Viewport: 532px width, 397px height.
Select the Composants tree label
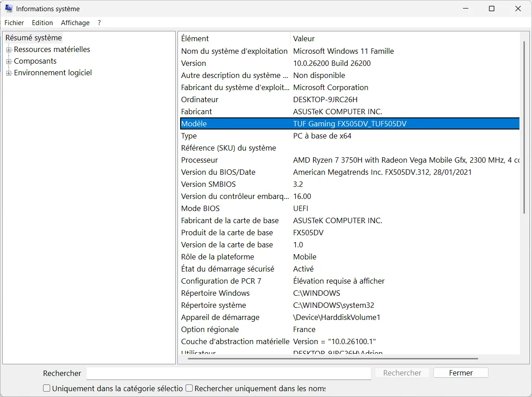coord(35,61)
